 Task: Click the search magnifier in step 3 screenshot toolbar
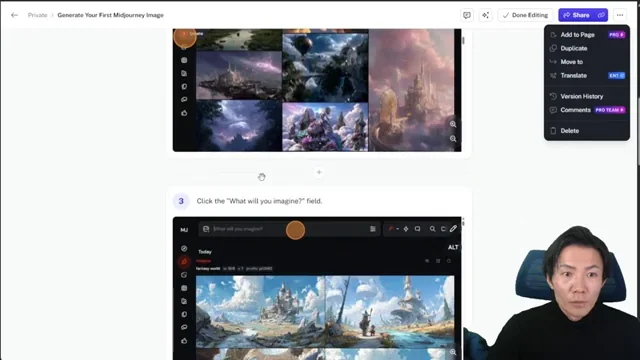click(432, 229)
